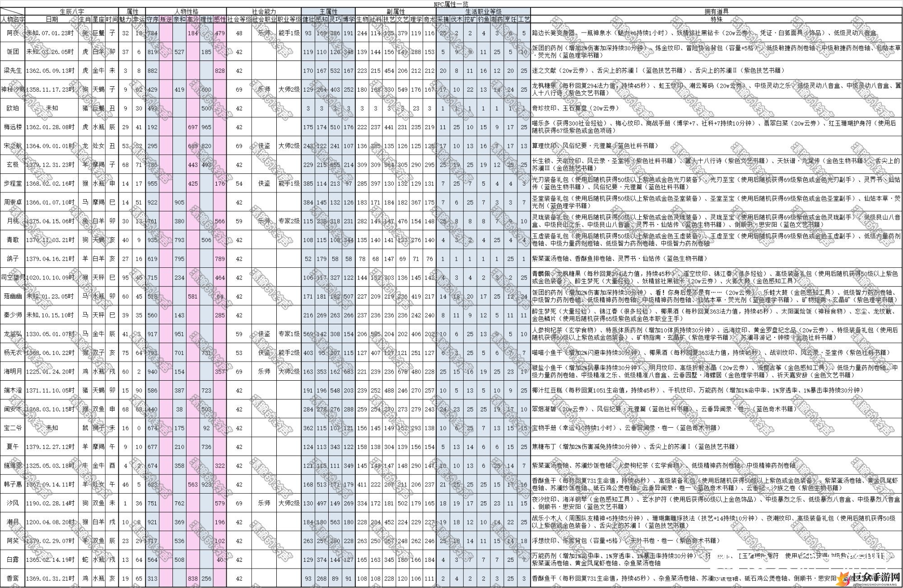Select the name cell "汐风"
Screen dimensions: 903x588
(13, 503)
